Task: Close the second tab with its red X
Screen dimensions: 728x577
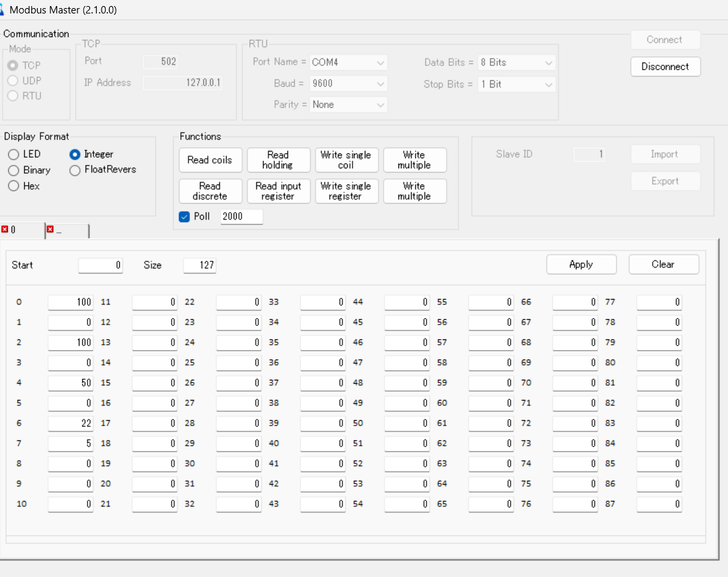Action: 50,230
